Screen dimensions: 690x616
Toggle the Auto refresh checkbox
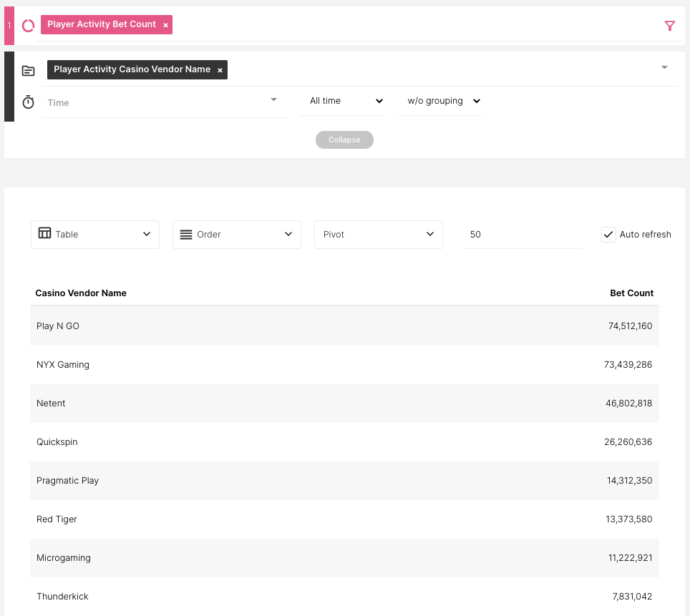tap(608, 235)
